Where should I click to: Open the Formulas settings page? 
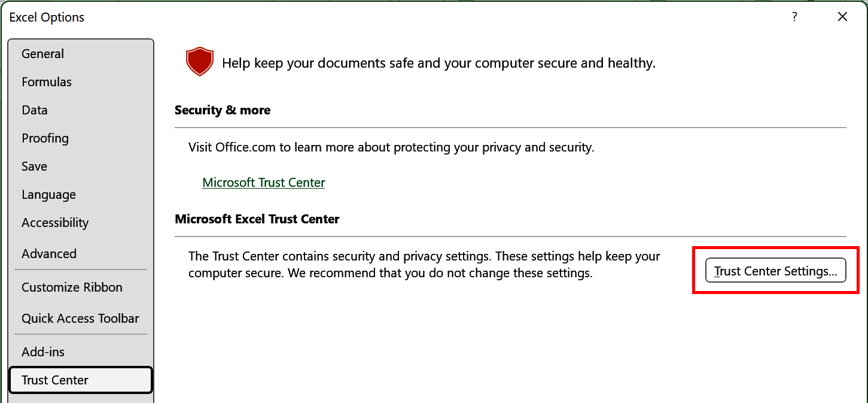click(46, 81)
